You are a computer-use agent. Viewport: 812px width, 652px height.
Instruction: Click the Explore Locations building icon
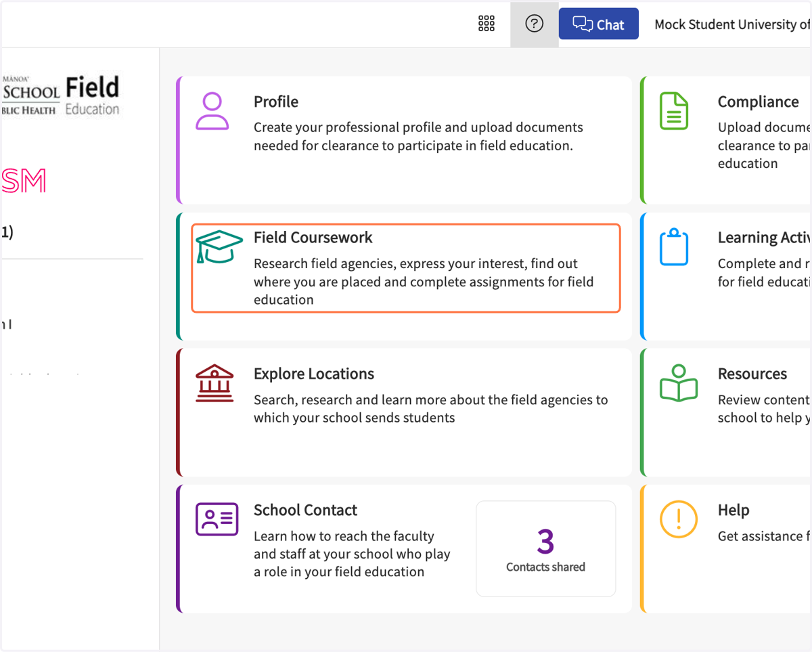[x=215, y=383]
